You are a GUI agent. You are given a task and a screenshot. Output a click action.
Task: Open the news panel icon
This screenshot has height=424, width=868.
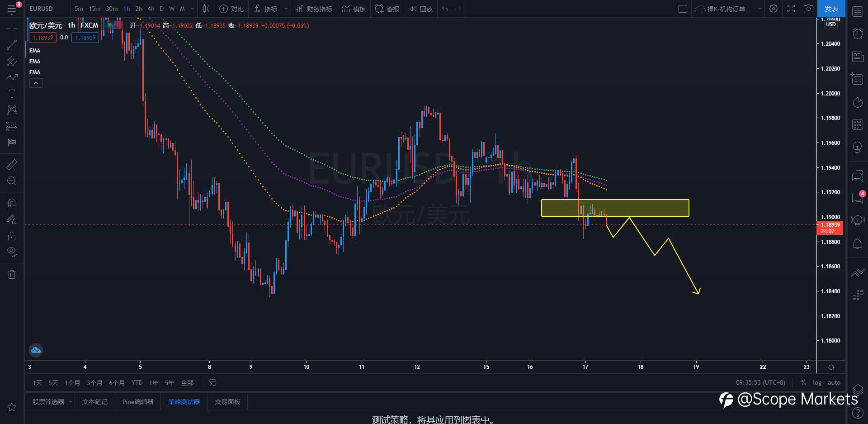[858, 57]
